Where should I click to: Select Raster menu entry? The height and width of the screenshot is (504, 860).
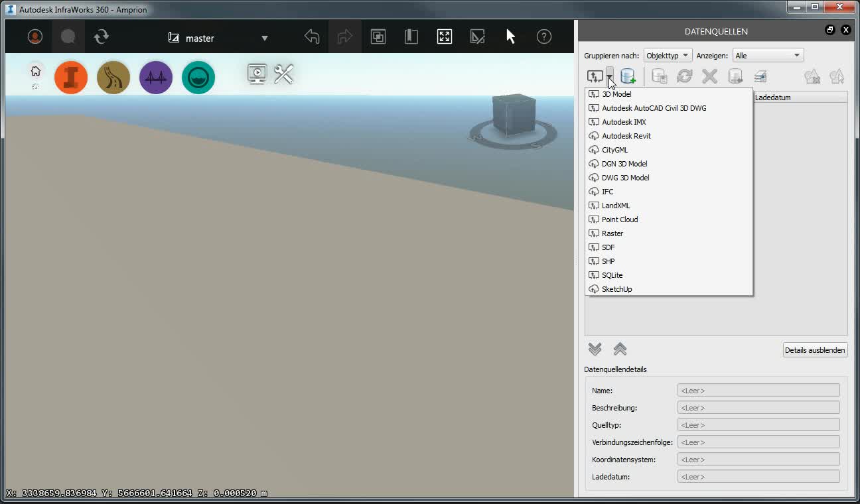669,233
